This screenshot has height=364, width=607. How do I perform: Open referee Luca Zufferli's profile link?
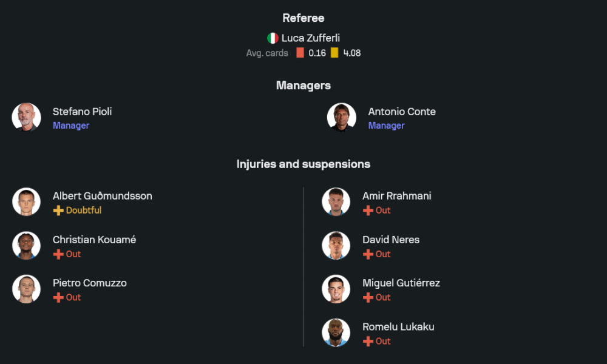click(310, 38)
